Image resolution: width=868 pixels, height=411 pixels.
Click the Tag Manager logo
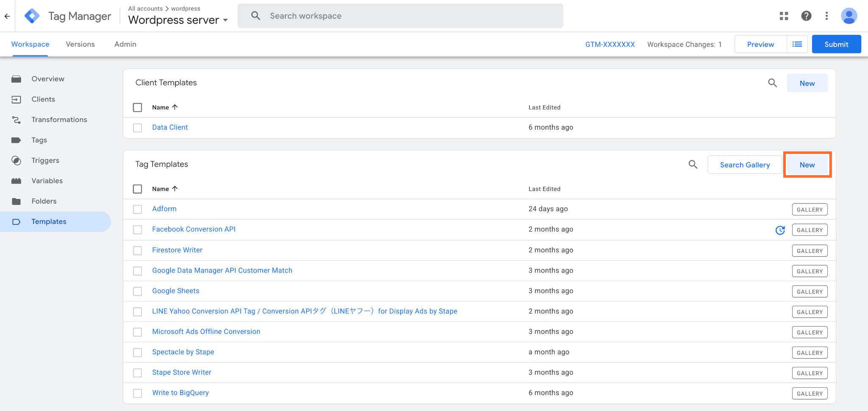(x=32, y=16)
